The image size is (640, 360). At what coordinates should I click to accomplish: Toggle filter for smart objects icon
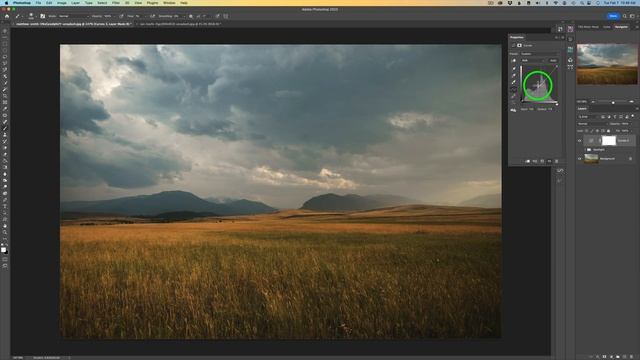click(627, 117)
